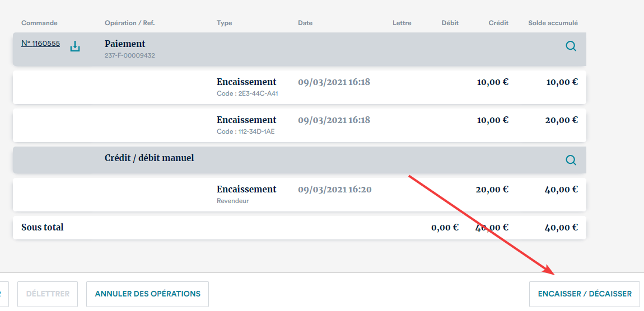The width and height of the screenshot is (644, 311).
Task: Click the magnifier icon in the Paiement row
Action: click(571, 46)
